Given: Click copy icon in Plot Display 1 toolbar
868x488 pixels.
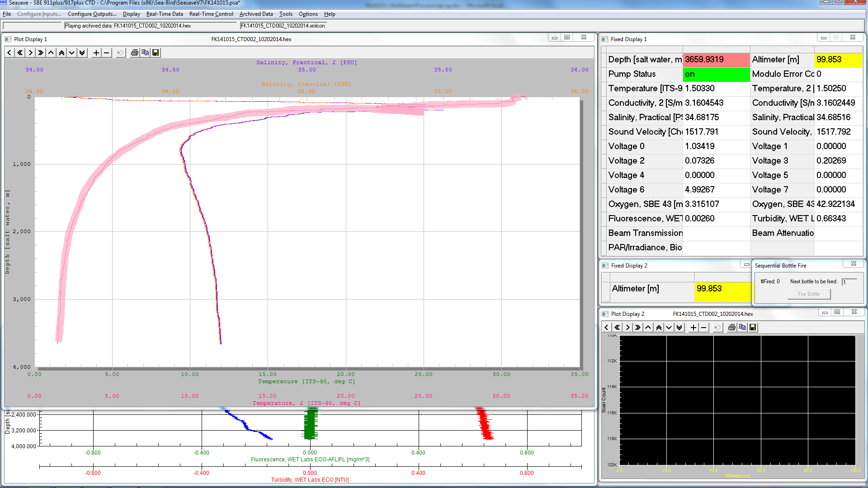Looking at the screenshot, I should pos(145,53).
